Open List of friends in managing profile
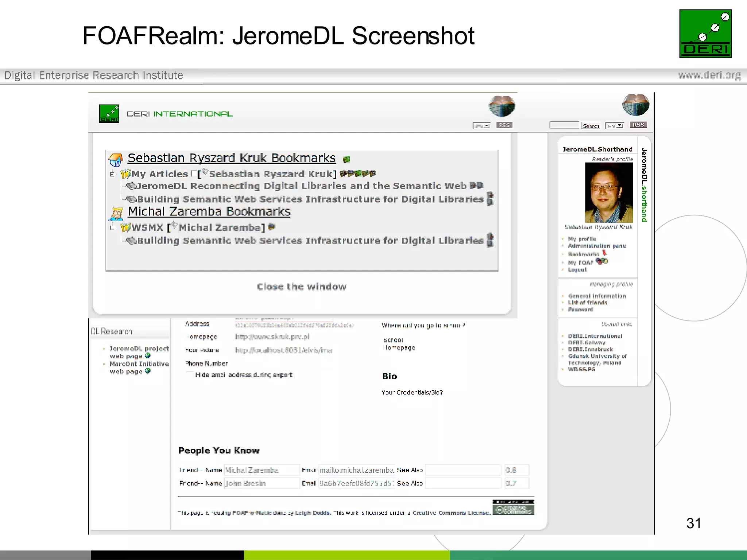This screenshot has height=560, width=747. click(x=588, y=303)
